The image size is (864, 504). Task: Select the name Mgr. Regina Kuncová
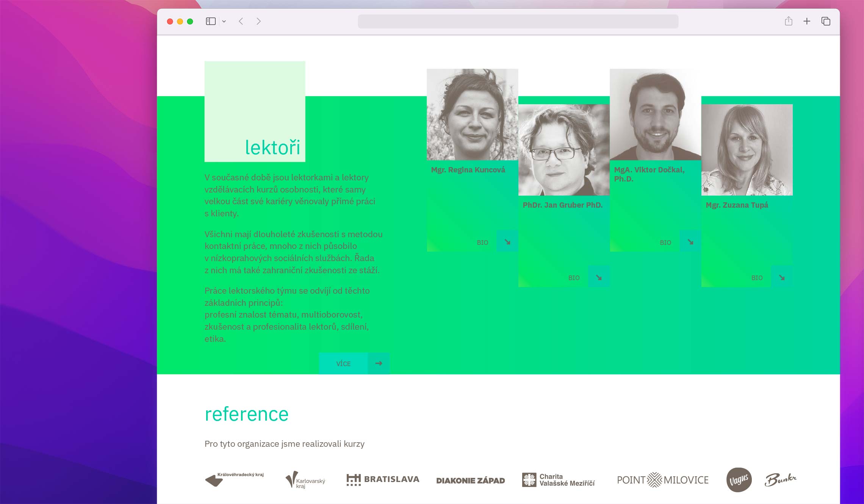[468, 170]
